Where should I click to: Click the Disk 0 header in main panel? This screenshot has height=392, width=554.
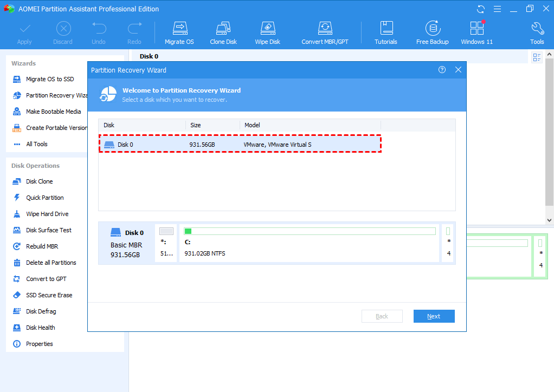click(x=149, y=56)
